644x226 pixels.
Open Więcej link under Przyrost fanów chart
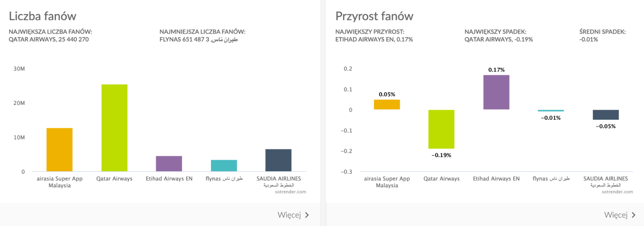pos(616,215)
